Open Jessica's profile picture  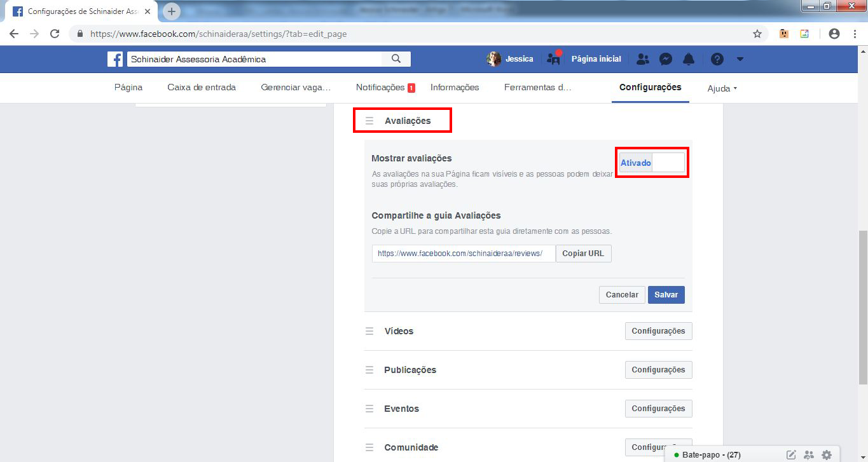493,59
